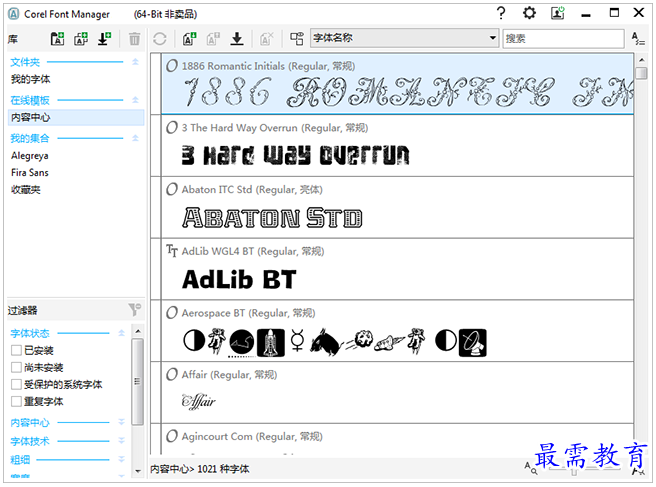Click the trash delete icon
Viewport: 656px width, 487px height.
(x=134, y=39)
